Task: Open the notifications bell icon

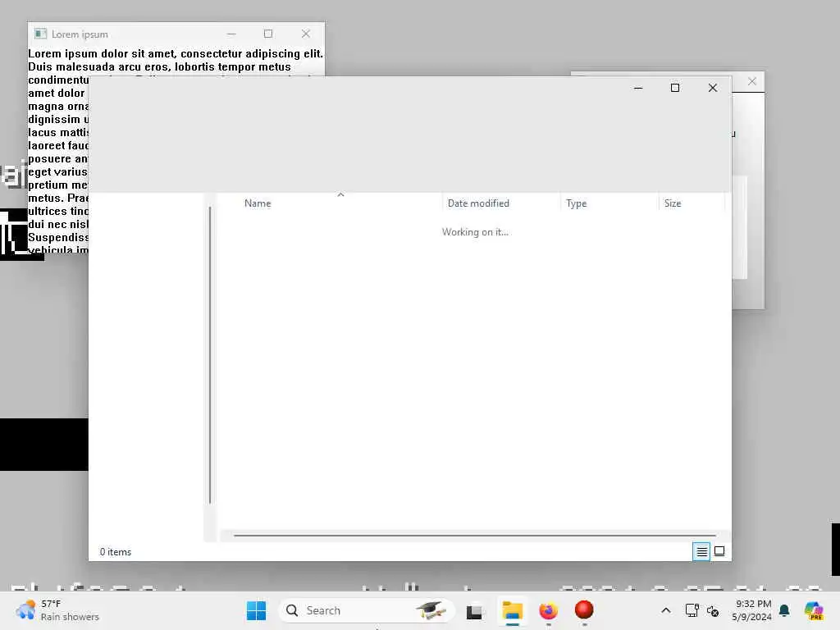Action: (784, 610)
